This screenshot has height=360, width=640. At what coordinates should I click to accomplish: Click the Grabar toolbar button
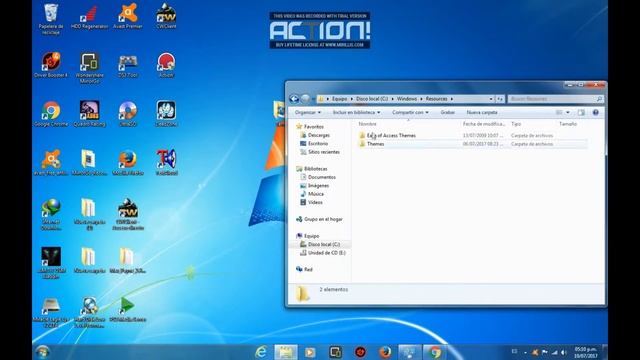click(x=447, y=112)
